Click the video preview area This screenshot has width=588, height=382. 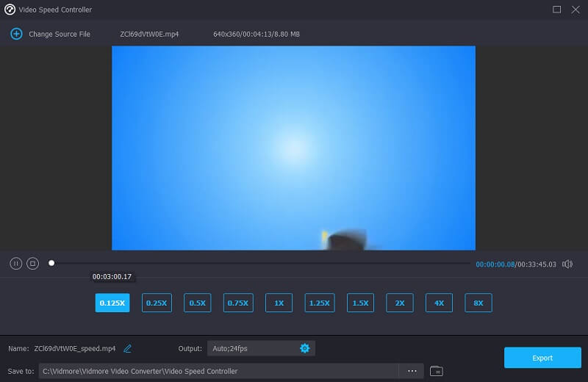pos(293,148)
